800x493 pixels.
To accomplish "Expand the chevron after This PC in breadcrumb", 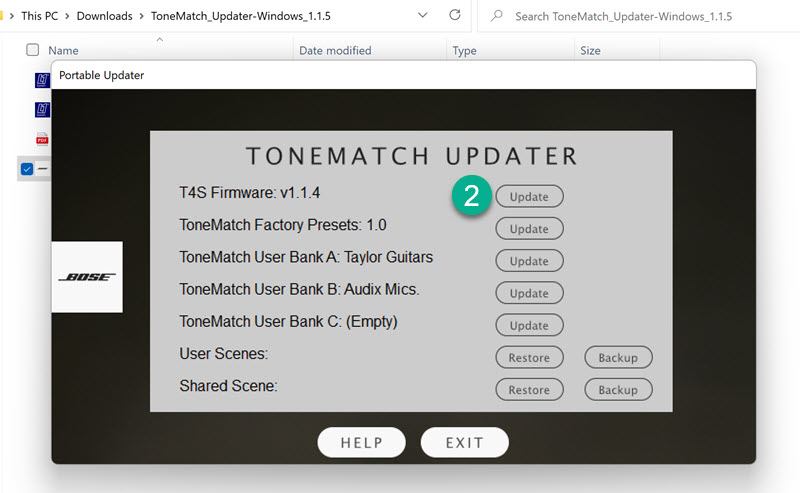I will pyautogui.click(x=66, y=17).
